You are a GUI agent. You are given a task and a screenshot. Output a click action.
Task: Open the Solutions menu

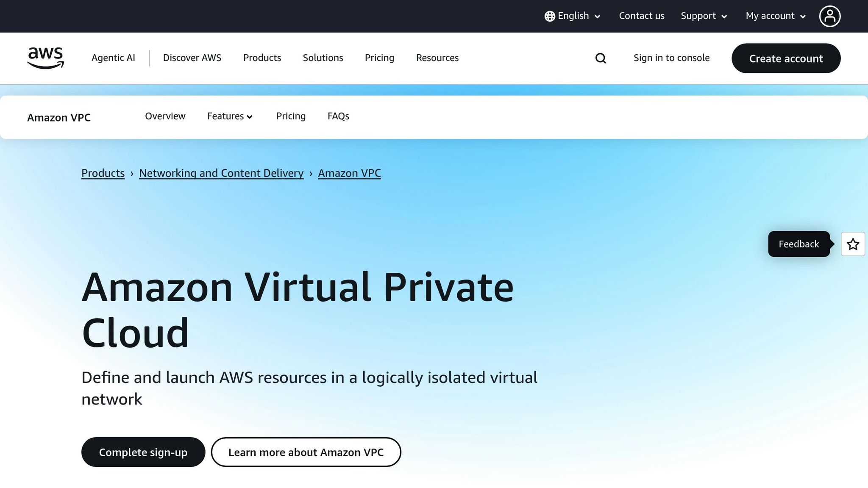click(323, 58)
